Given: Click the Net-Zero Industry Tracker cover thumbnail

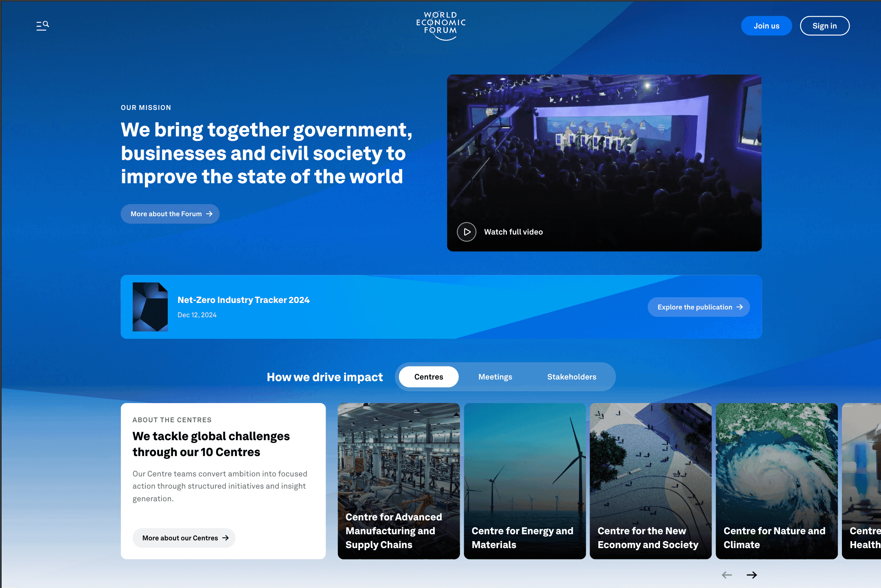Looking at the screenshot, I should (x=150, y=307).
